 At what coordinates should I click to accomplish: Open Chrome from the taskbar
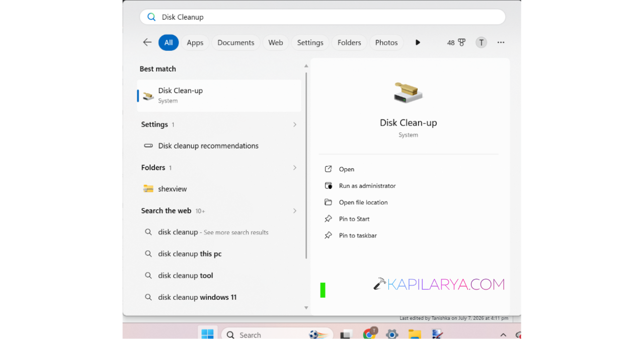(370, 333)
